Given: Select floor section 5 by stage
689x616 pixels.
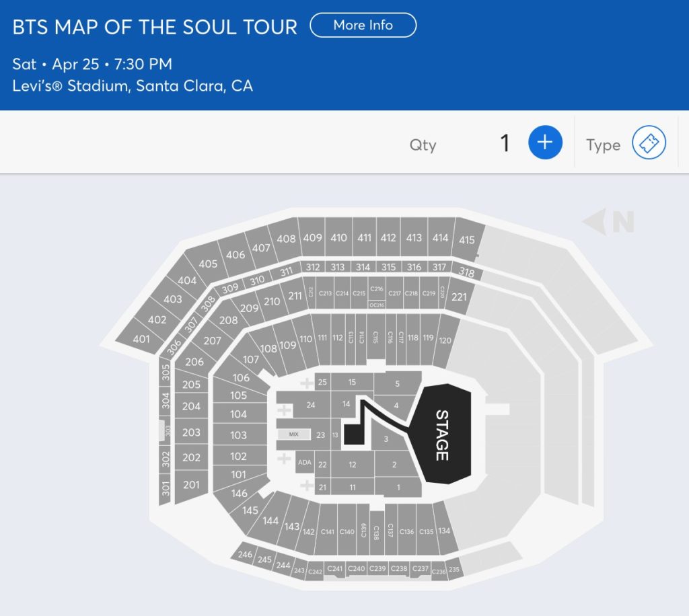Looking at the screenshot, I should click(x=397, y=383).
